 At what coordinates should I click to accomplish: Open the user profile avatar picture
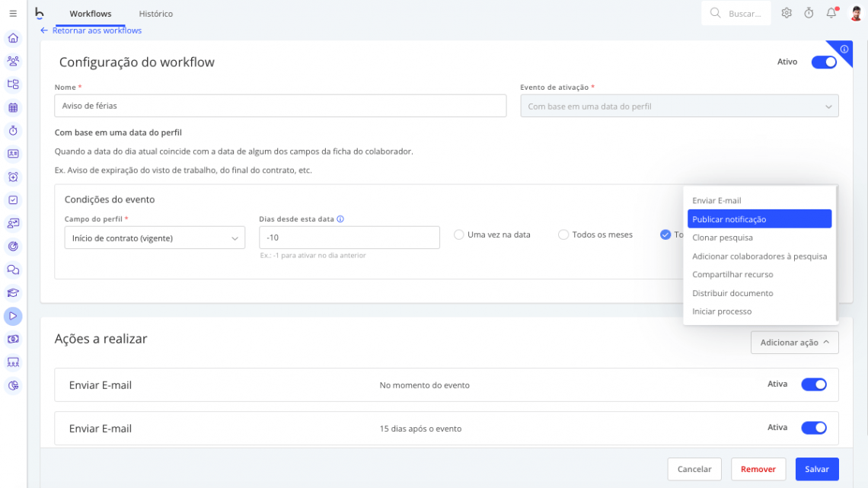[x=854, y=13]
